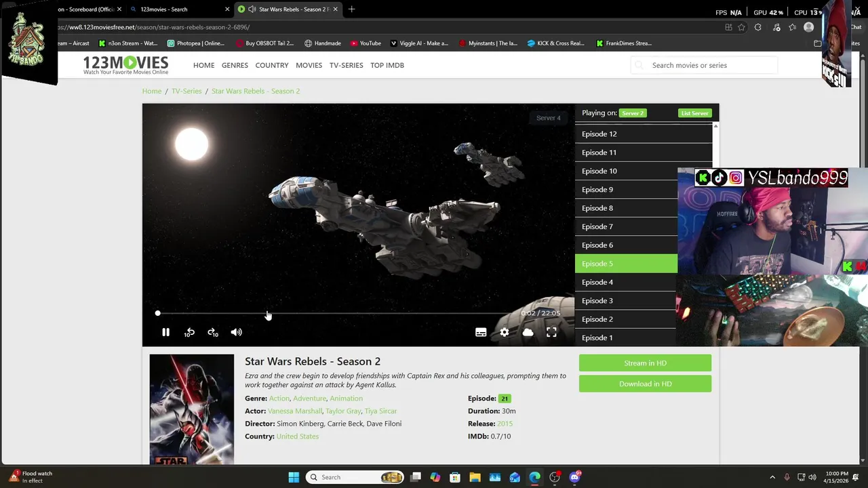Open the subtitles captions menu
The width and height of the screenshot is (868, 488).
481,332
